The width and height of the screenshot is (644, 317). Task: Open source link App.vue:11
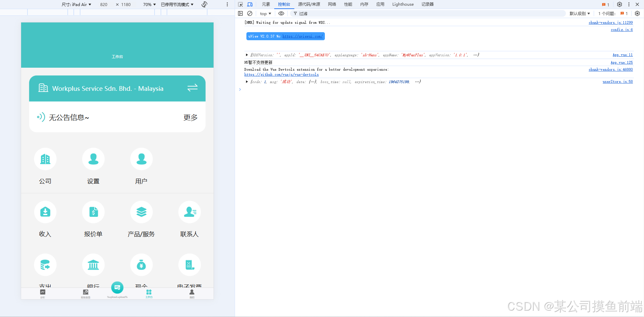click(623, 55)
